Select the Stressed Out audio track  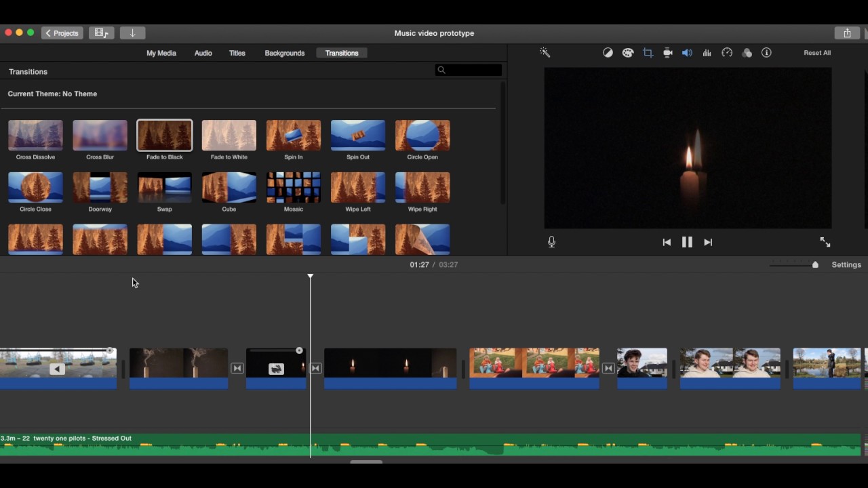(431, 445)
